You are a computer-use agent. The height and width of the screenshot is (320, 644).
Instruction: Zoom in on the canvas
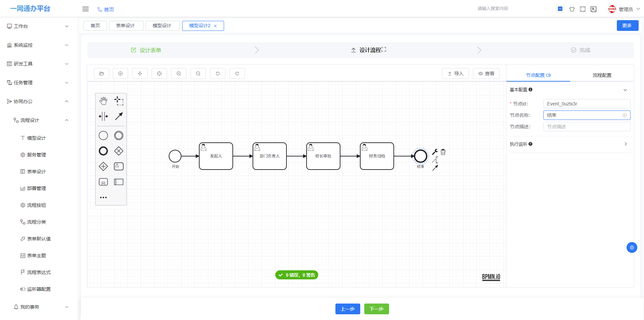pos(179,74)
